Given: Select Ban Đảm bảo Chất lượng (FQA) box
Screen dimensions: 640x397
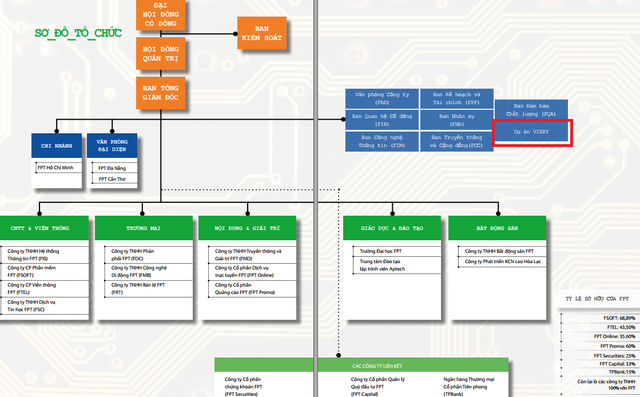Looking at the screenshot, I should point(531,110).
